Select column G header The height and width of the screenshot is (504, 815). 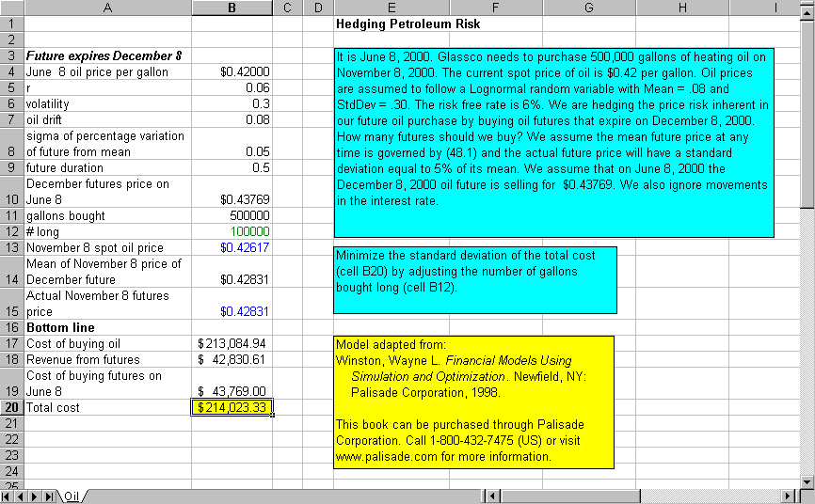(589, 8)
